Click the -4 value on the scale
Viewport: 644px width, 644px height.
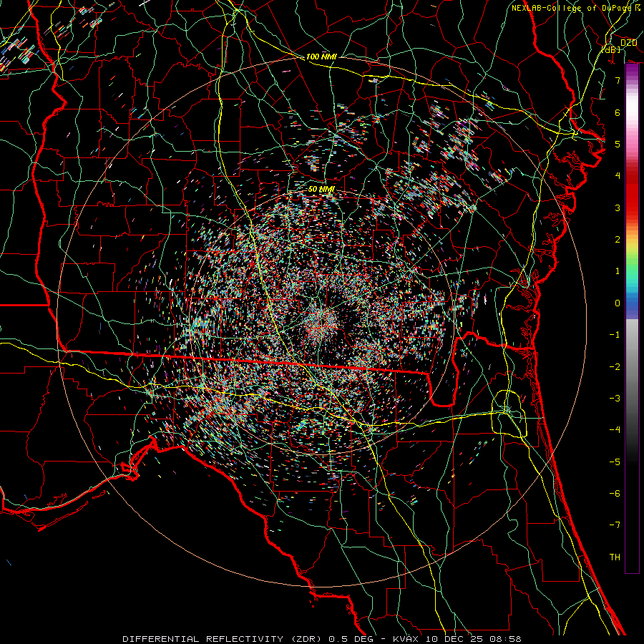click(x=615, y=430)
